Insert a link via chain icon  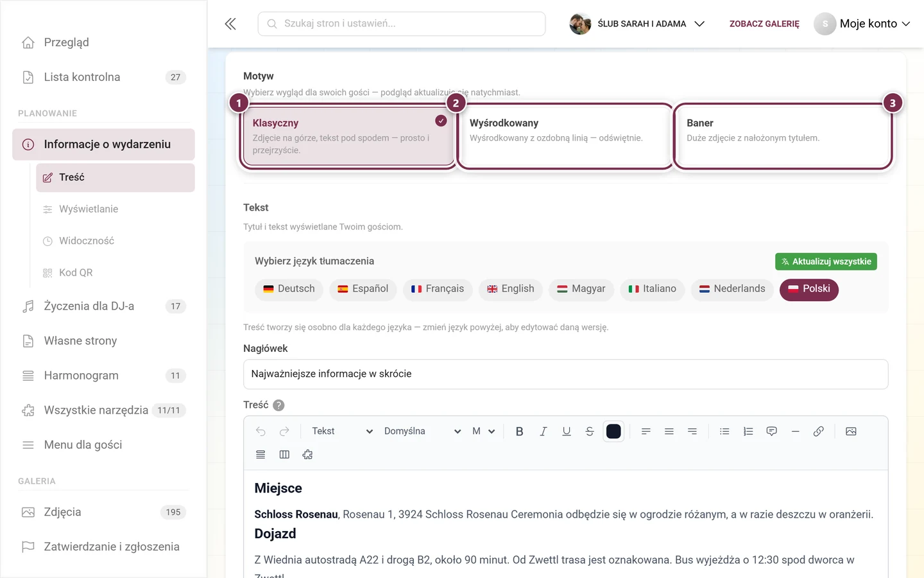[819, 432]
